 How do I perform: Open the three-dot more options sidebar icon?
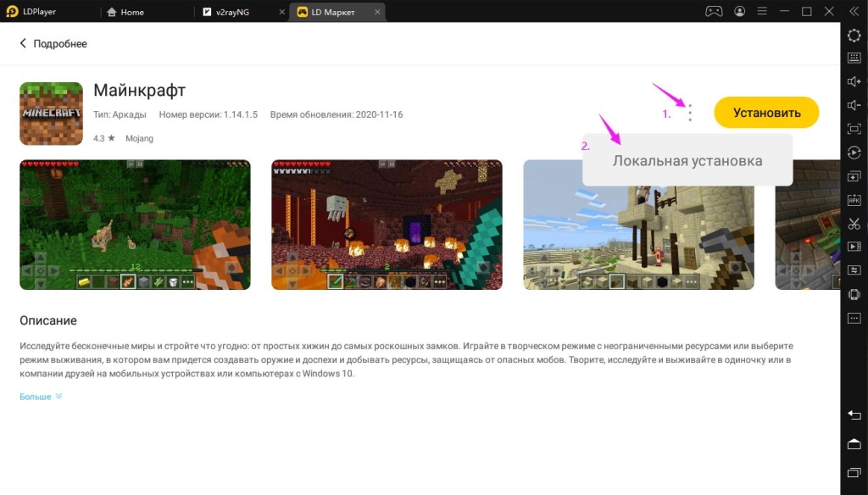tap(854, 318)
